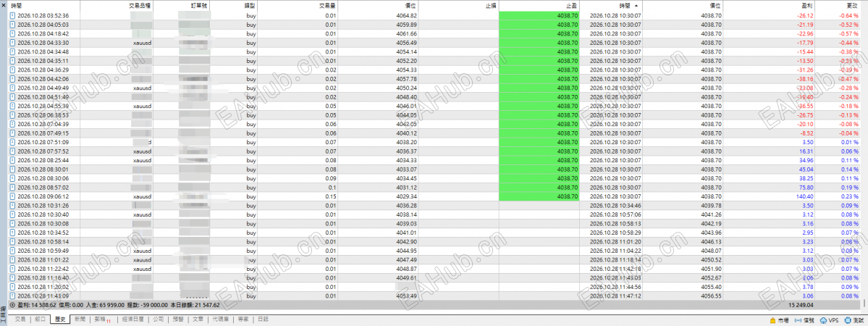
Task: Click the summary icon beside 盈利: 14 588.62
Action: point(13,304)
